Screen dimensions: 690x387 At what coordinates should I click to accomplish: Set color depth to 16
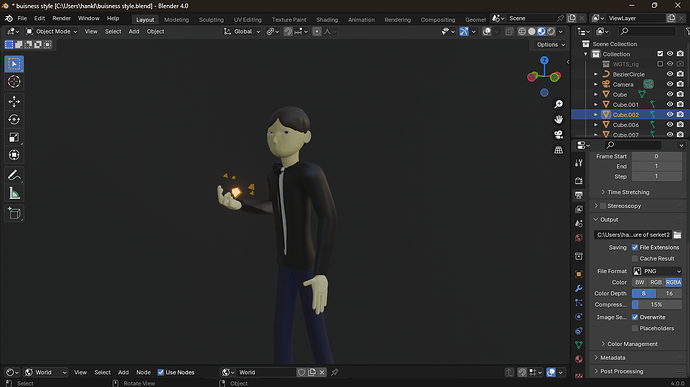click(669, 294)
